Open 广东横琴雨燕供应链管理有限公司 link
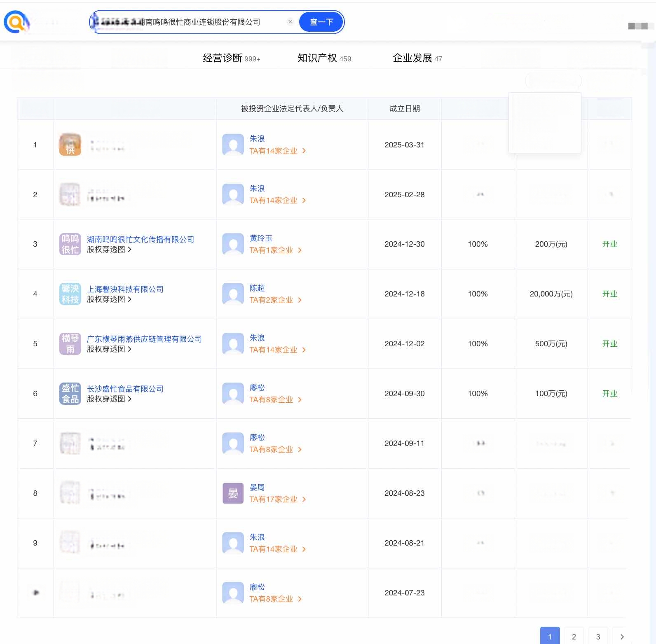 click(x=144, y=339)
